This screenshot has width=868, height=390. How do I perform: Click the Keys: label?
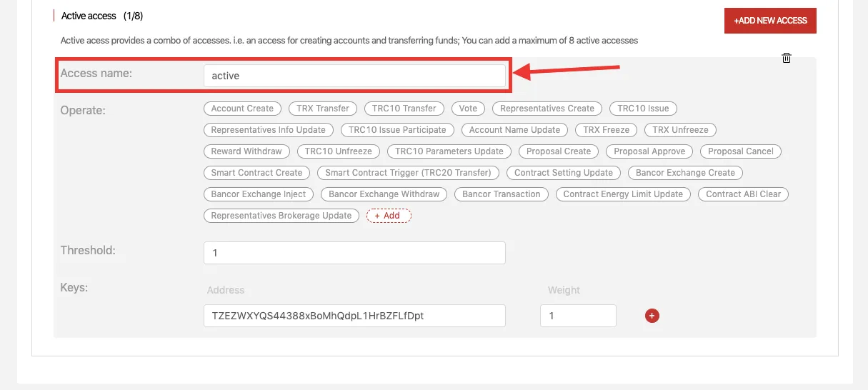[x=74, y=287]
